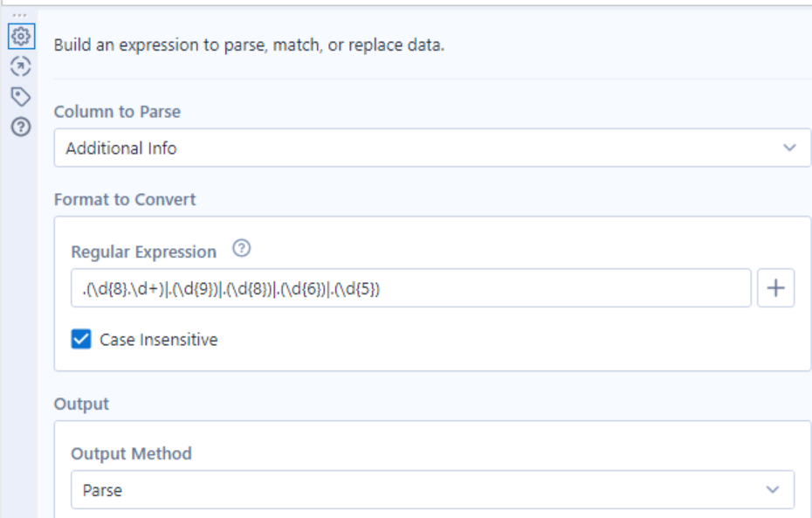Click the Format to Convert heading
Viewport: 812px width, 518px height.
(125, 199)
